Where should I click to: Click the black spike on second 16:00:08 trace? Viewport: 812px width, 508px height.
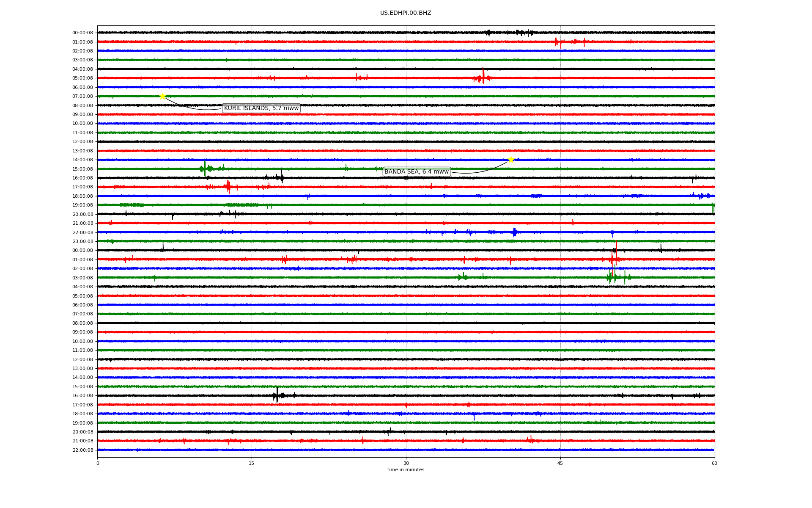click(277, 395)
